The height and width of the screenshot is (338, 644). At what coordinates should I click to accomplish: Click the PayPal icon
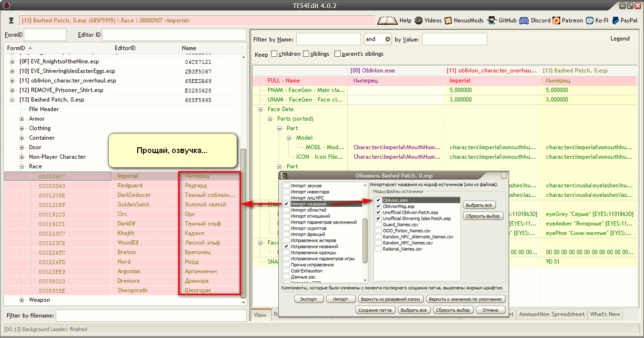(615, 20)
